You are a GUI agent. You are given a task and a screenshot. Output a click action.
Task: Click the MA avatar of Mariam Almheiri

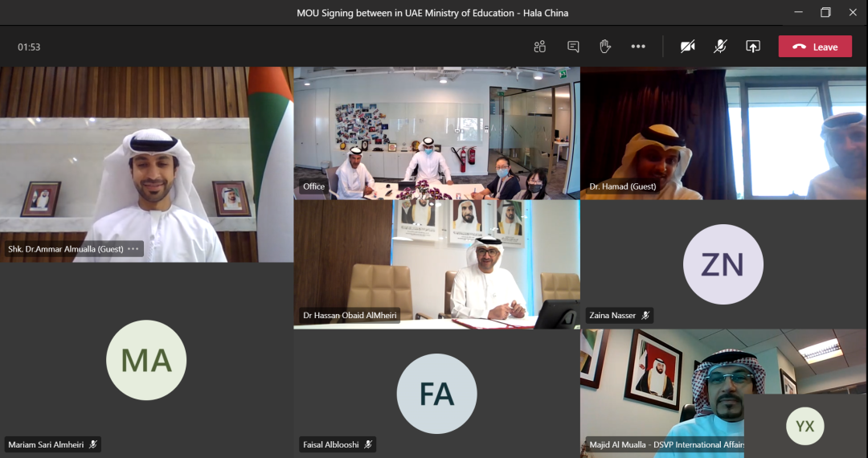tap(146, 360)
